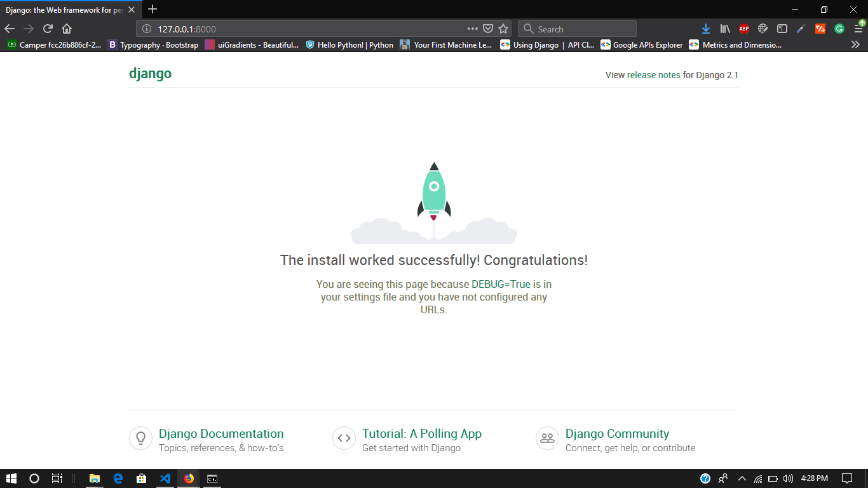Open page actions three-dot menu
The width and height of the screenshot is (868, 488).
coord(473,29)
